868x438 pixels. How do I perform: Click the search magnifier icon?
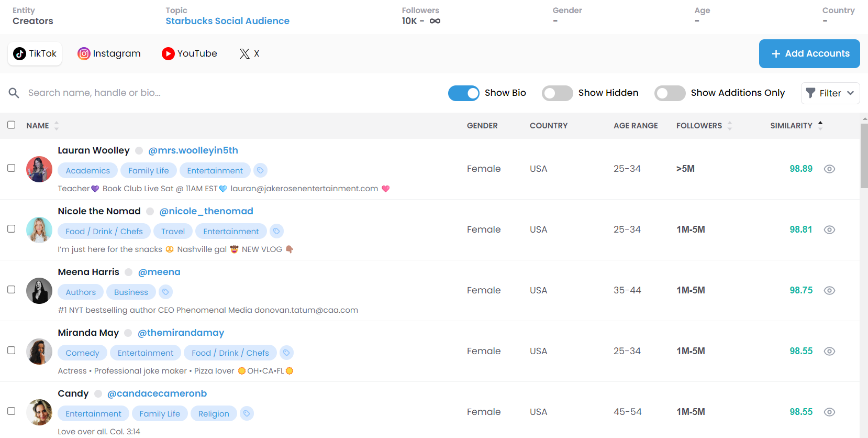pos(14,93)
